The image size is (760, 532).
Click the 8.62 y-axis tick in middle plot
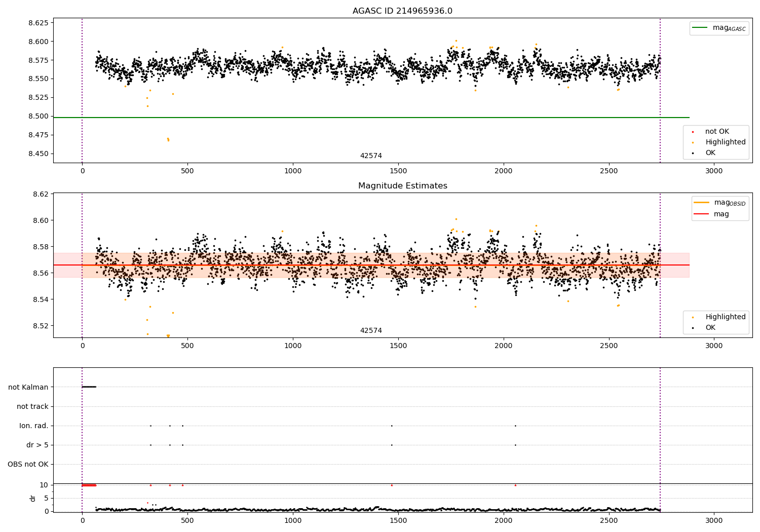[x=40, y=194]
